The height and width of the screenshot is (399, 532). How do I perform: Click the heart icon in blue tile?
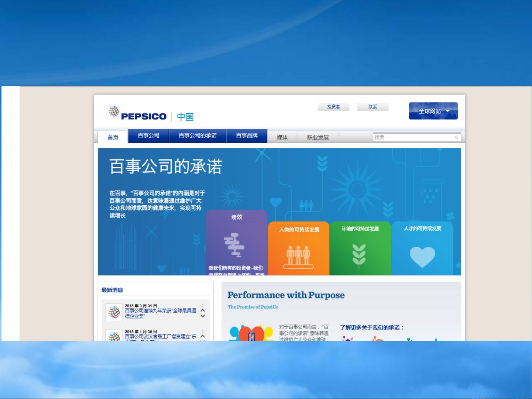pos(422,257)
